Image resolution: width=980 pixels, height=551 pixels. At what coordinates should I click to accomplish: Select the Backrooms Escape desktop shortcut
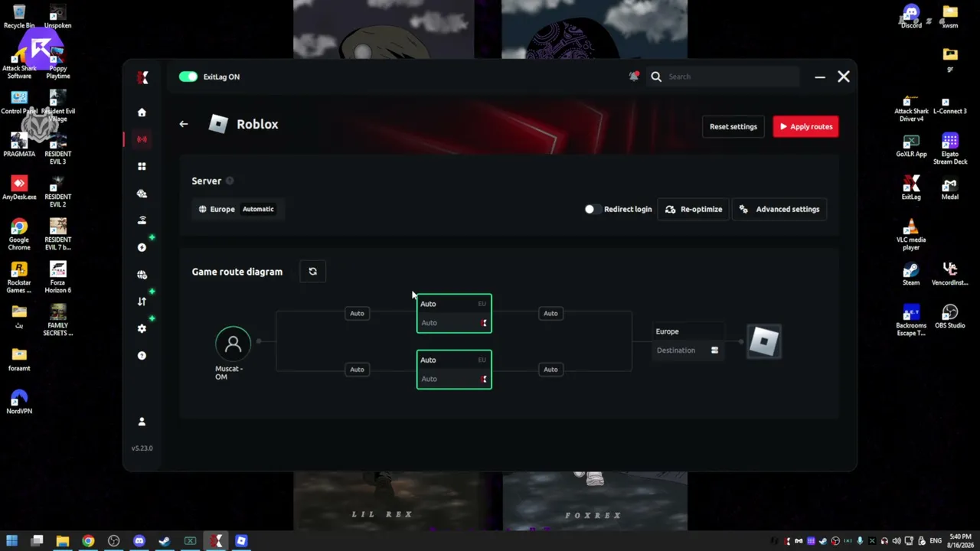911,320
